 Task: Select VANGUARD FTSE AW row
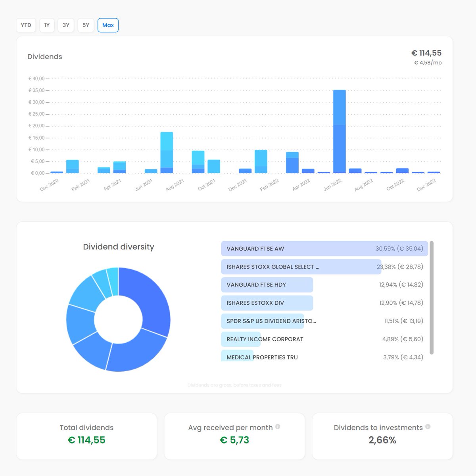(324, 249)
